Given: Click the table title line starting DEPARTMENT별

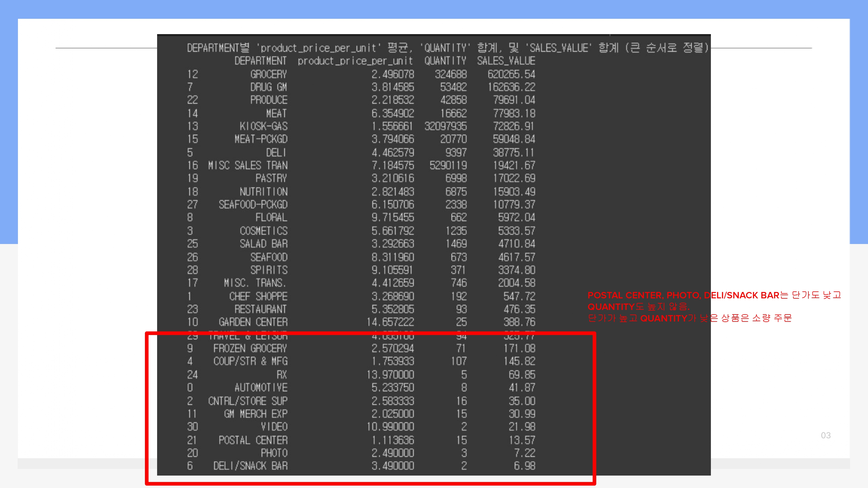Looking at the screenshot, I should click(448, 48).
